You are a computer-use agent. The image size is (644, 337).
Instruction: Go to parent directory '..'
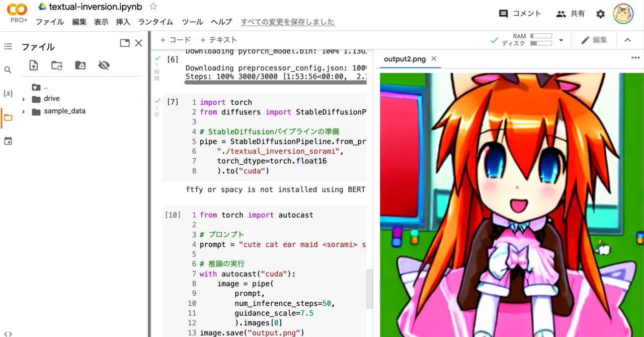40,87
